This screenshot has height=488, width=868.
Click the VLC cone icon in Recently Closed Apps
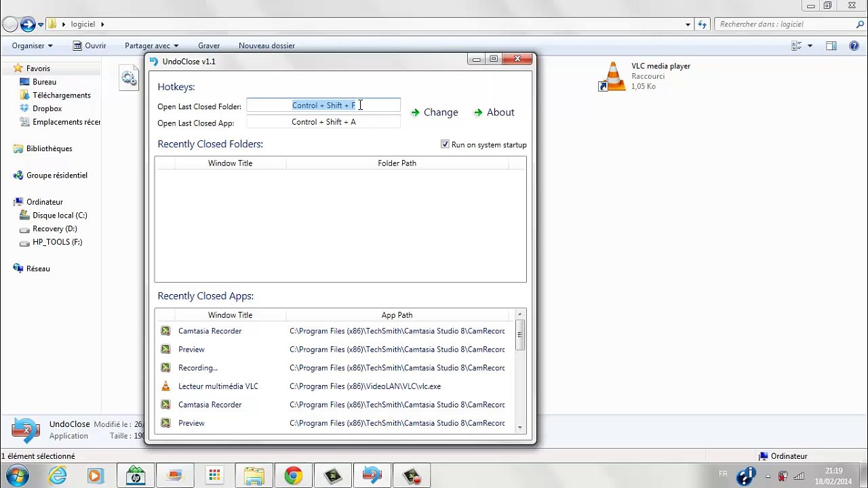(x=165, y=386)
